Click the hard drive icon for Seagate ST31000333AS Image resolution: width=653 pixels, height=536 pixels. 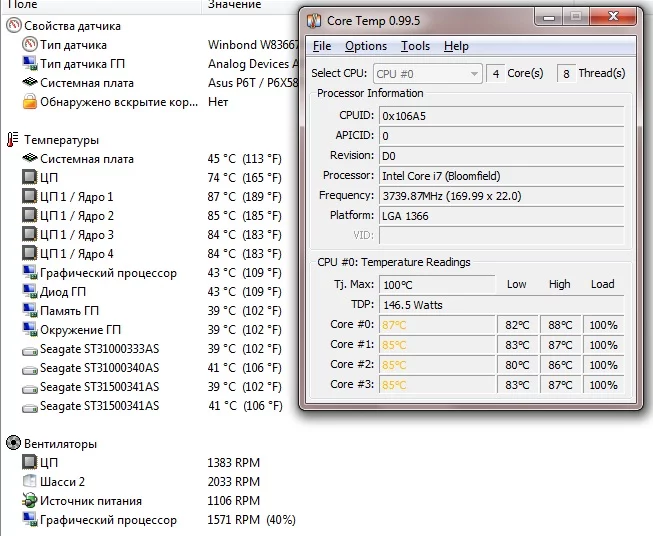pyautogui.click(x=30, y=351)
